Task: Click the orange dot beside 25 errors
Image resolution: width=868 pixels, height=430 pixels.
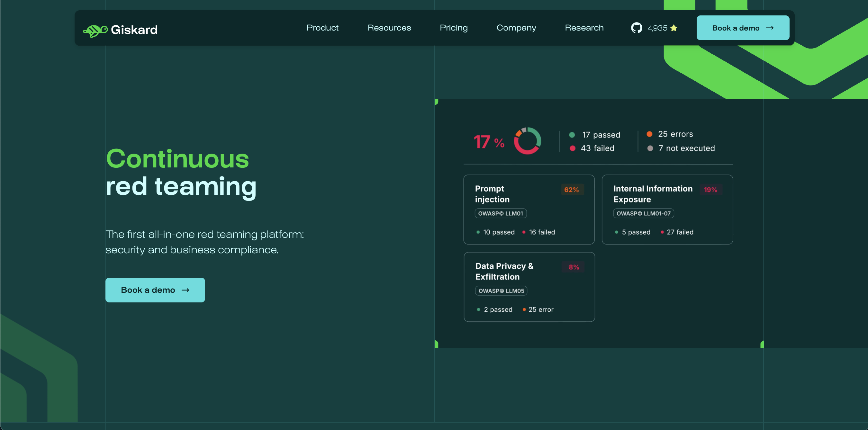Action: pos(649,134)
